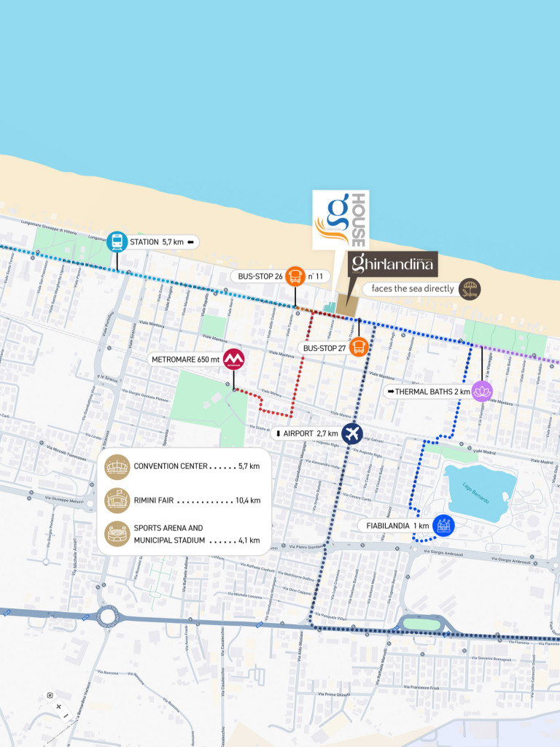Click the "Via Giovanni Romagnoli" street label

491,659
